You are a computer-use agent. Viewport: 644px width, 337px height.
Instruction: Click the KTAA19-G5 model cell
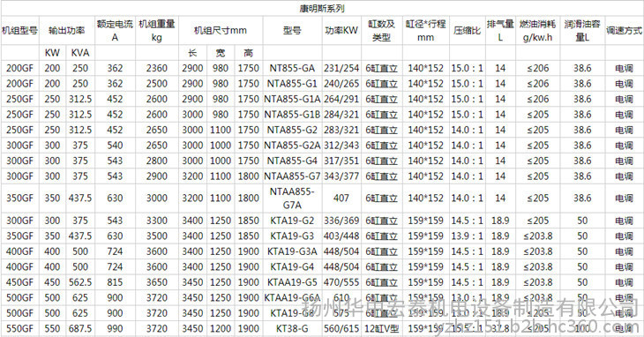point(292,282)
